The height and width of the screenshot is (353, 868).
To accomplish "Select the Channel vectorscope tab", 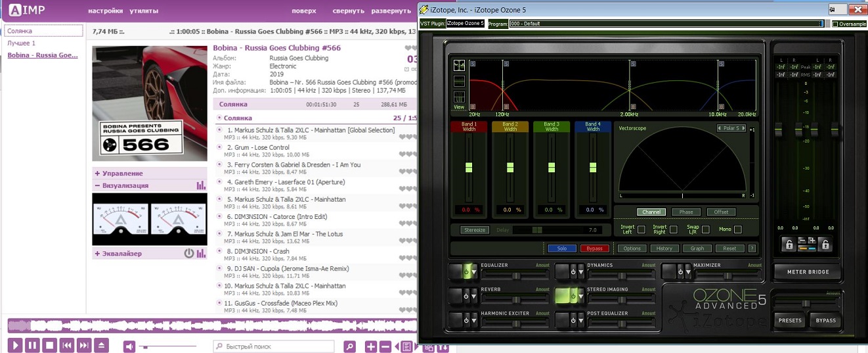I will [x=651, y=212].
